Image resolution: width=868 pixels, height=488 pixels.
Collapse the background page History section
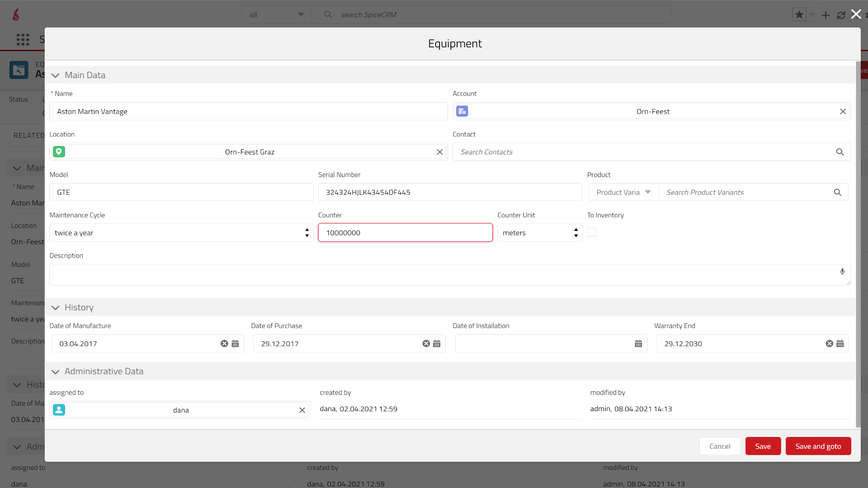(x=17, y=385)
